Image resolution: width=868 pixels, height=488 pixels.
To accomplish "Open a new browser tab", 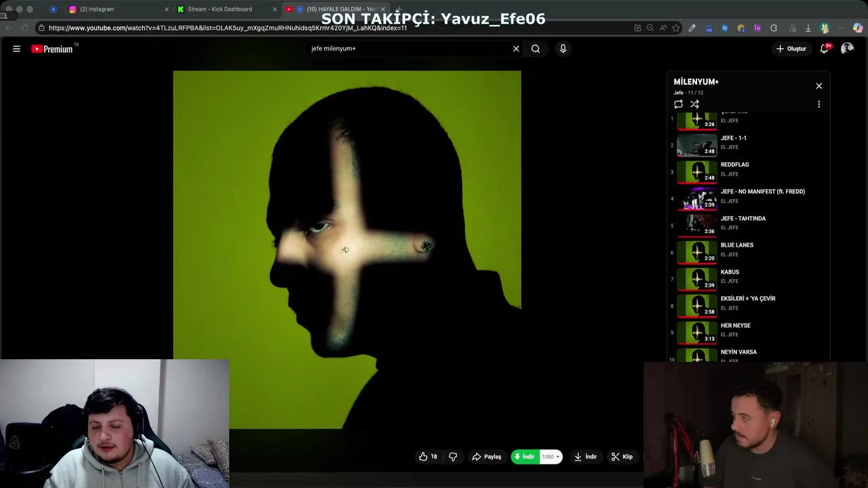I will [x=399, y=9].
